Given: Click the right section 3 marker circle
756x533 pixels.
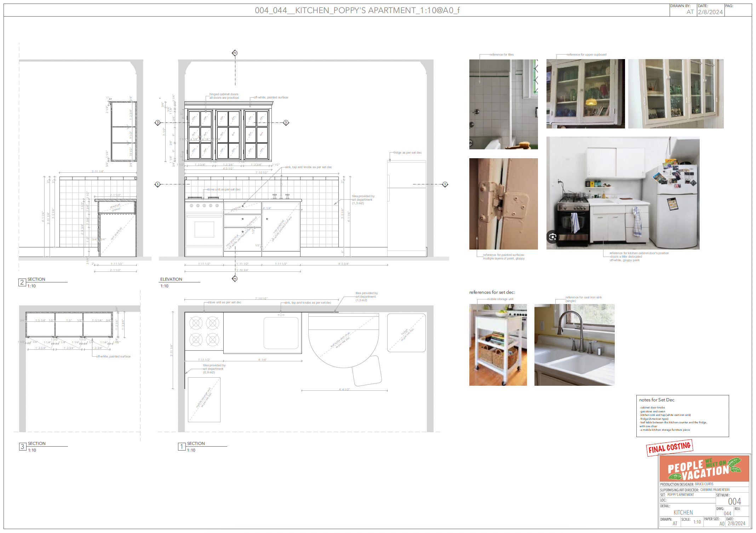Looking at the screenshot, I should [286, 123].
